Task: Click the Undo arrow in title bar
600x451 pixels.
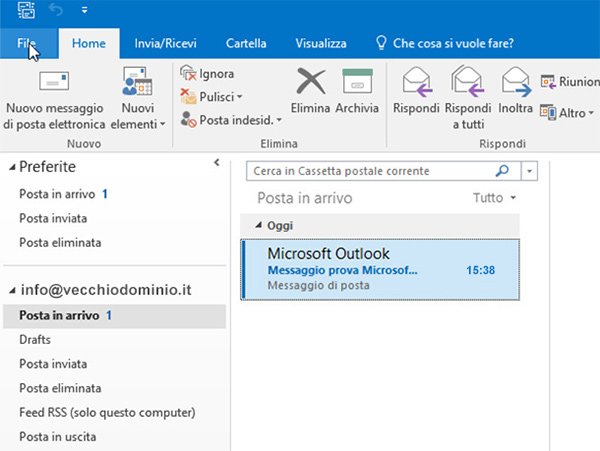Action: tap(56, 10)
